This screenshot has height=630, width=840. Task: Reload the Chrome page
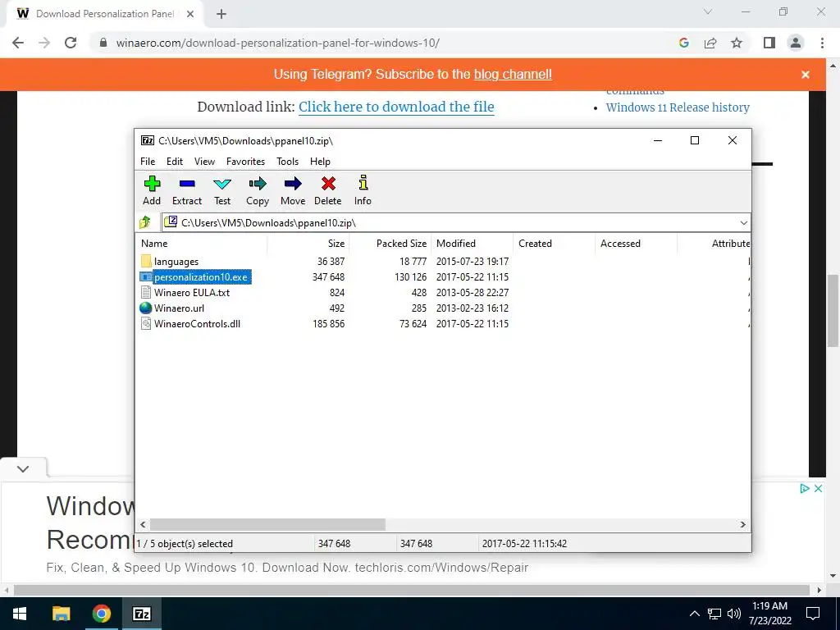click(71, 43)
